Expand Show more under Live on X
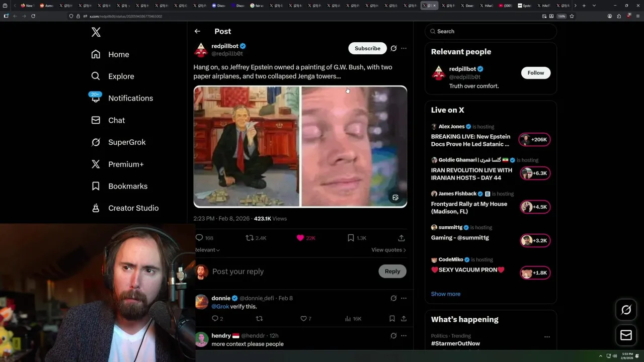This screenshot has height=362, width=644. point(446,294)
